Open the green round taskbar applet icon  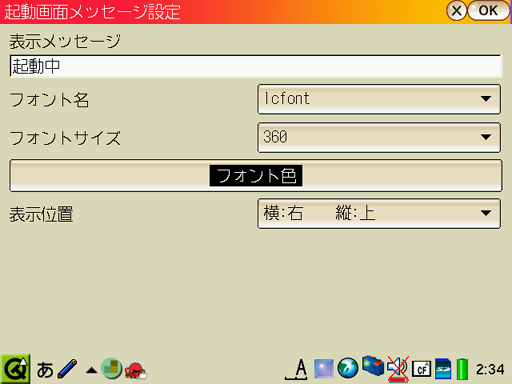coord(111,369)
